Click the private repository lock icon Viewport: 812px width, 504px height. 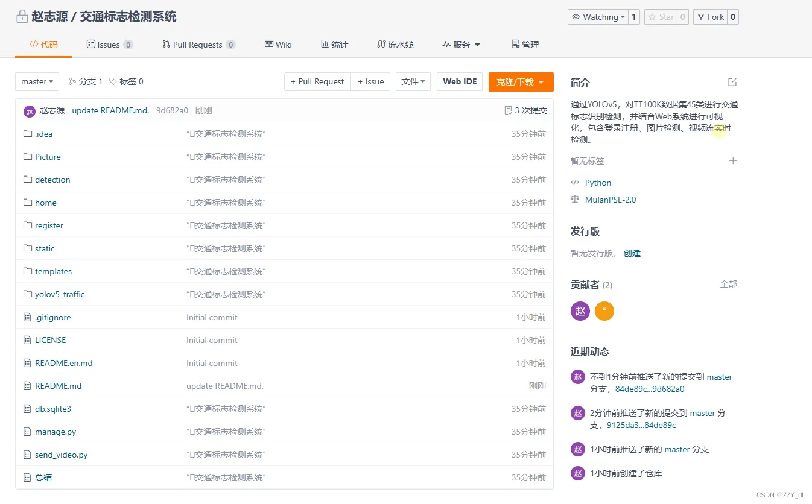click(22, 17)
